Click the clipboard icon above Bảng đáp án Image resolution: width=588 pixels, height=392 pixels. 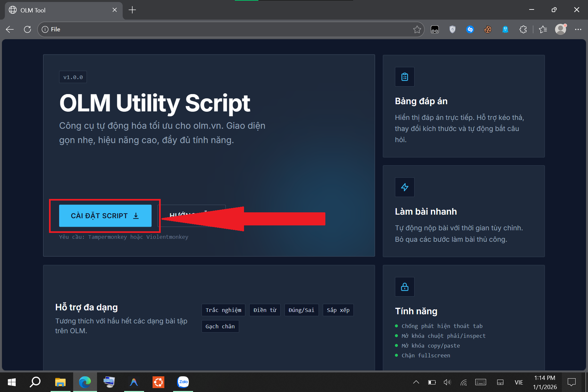click(x=404, y=77)
